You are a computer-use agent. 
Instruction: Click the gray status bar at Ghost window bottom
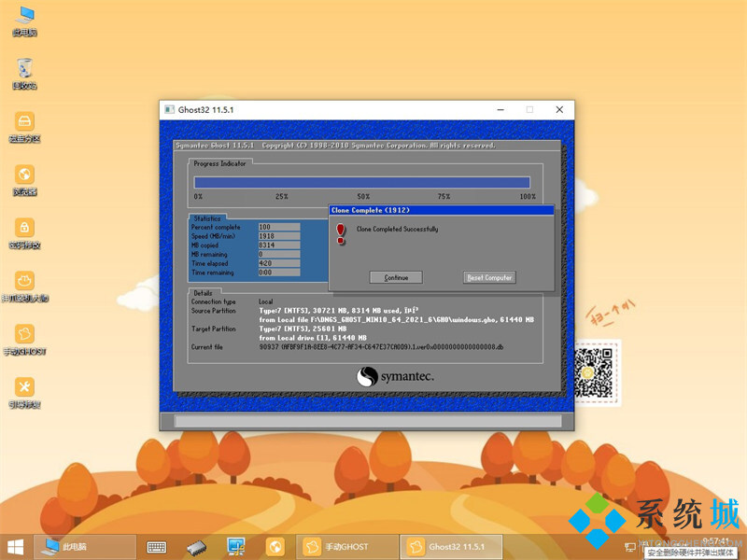(x=368, y=421)
